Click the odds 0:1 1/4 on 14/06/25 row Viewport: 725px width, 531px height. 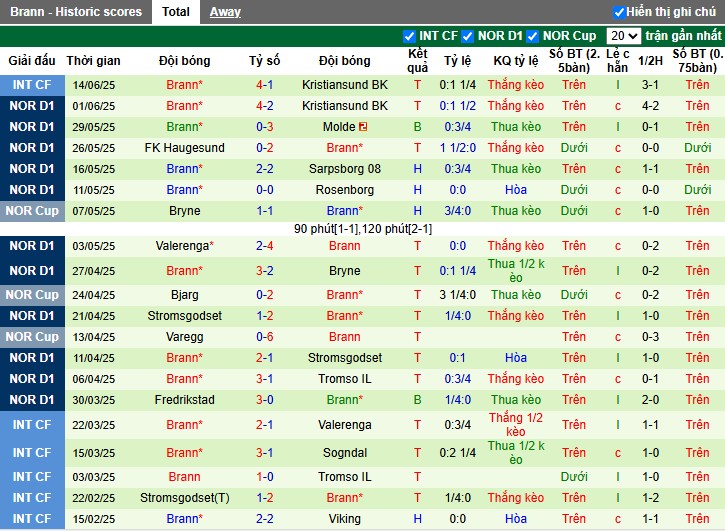[457, 85]
